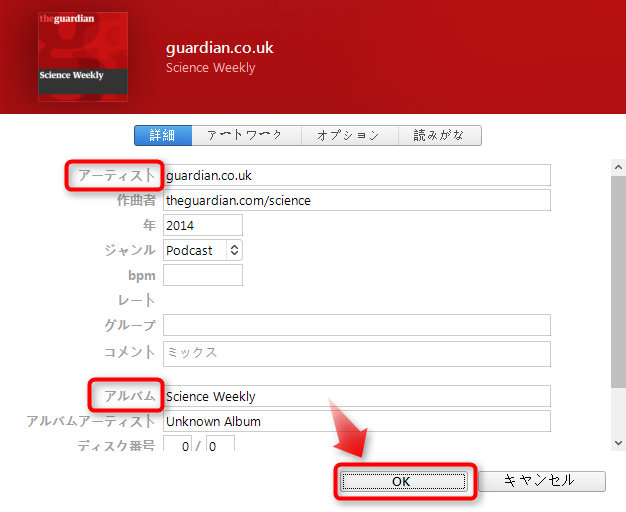Screen dimensions: 626x512
Task: Click the 作曲者 field with theguardian.com/science
Action: point(357,200)
